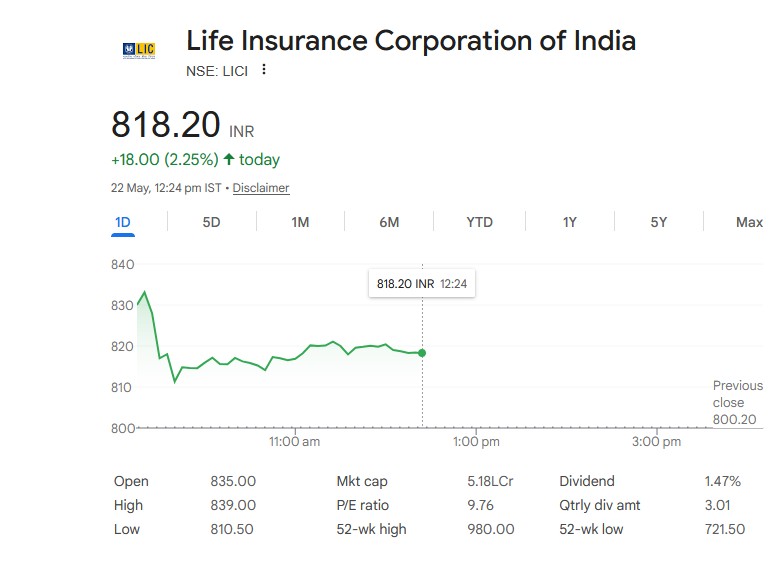This screenshot has width=775, height=567.
Task: Click the P/E ratio value 9.76
Action: [x=480, y=505]
